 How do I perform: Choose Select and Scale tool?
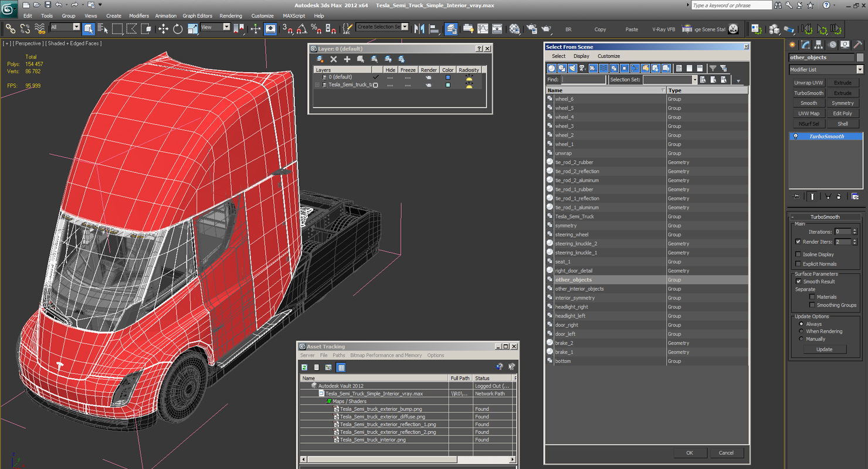192,28
